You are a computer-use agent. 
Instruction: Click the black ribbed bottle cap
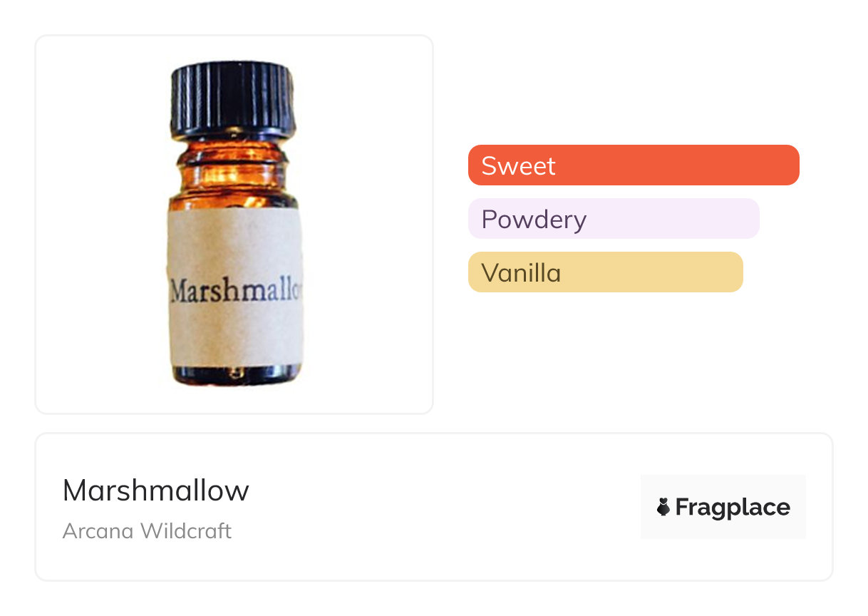(232, 100)
